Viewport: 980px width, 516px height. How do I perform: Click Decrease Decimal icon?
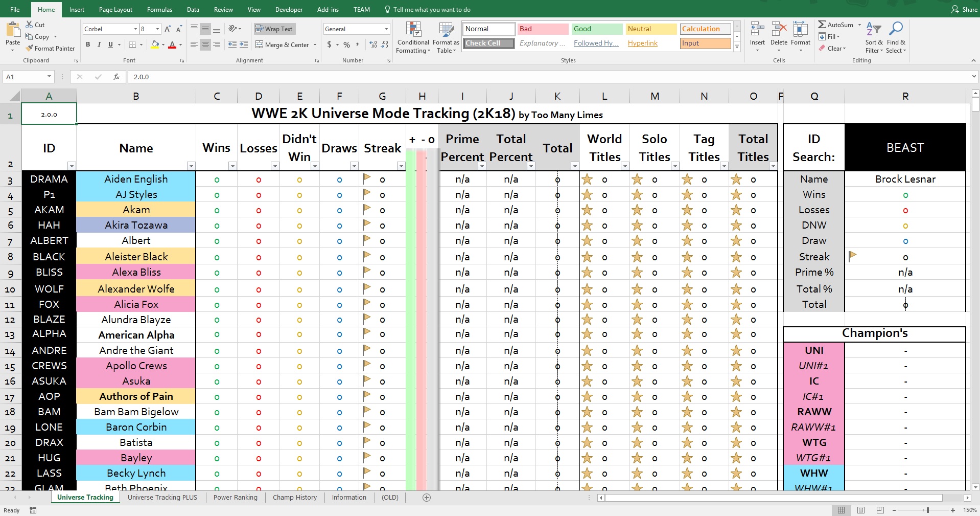click(x=385, y=44)
